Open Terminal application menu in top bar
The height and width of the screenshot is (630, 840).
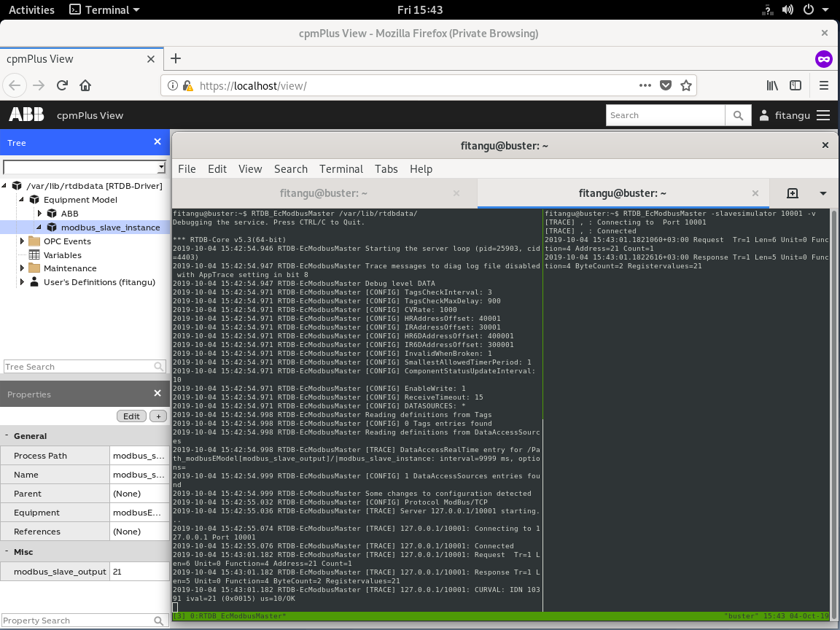click(105, 9)
